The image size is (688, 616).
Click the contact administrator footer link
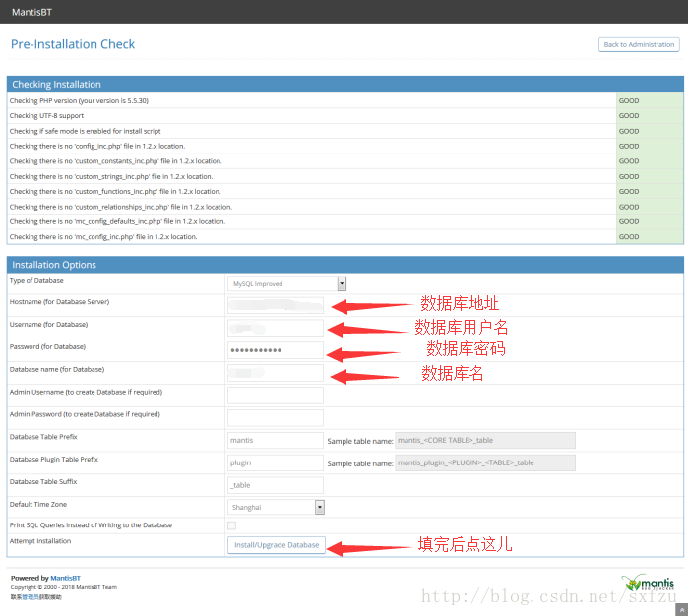[x=31, y=597]
